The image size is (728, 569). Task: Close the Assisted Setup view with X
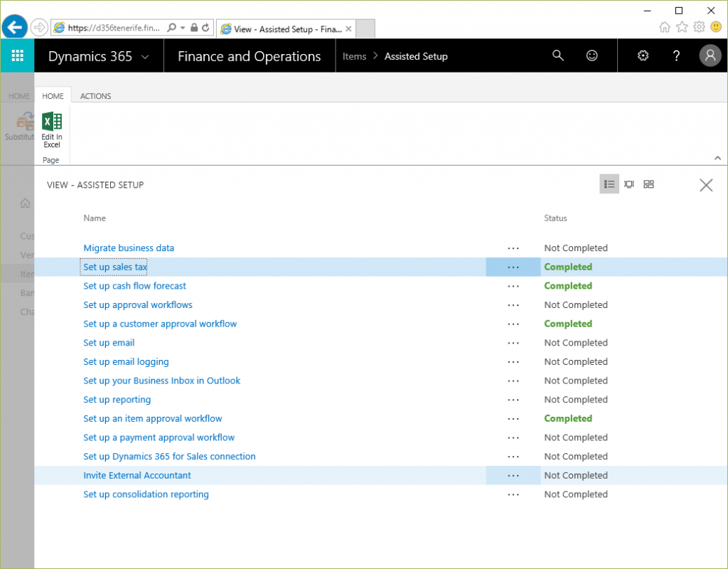[705, 186]
